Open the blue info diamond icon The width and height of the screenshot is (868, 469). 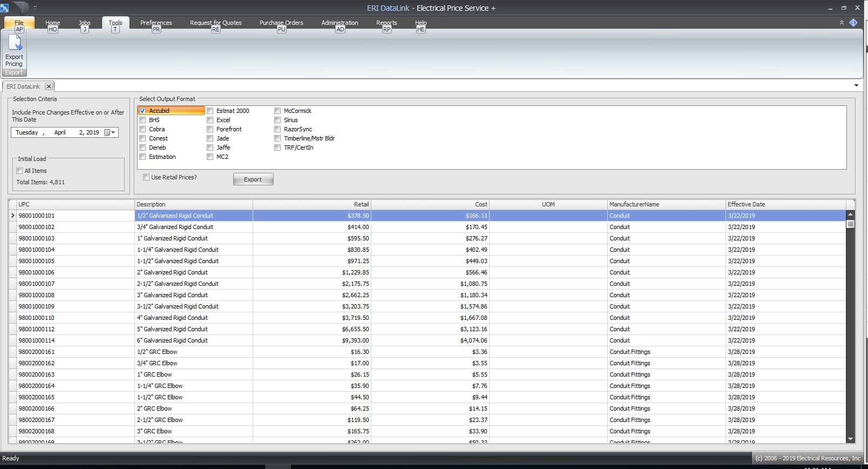point(853,23)
